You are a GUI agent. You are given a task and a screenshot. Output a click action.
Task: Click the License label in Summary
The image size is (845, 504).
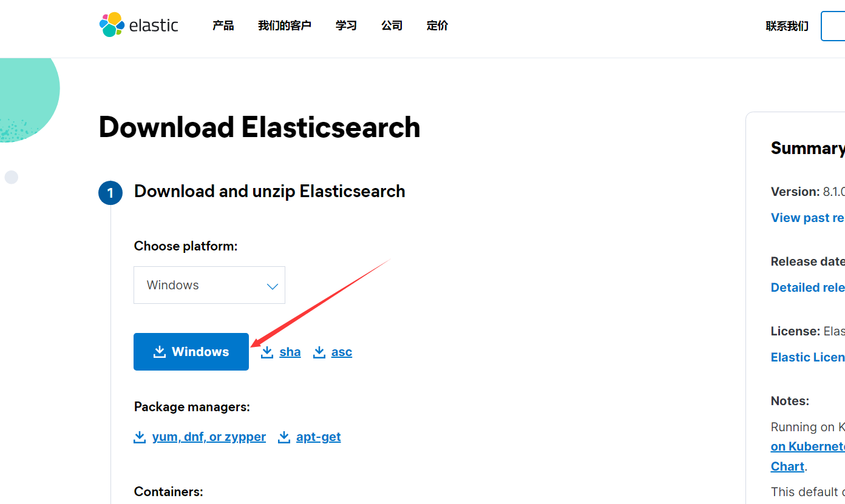click(x=796, y=331)
